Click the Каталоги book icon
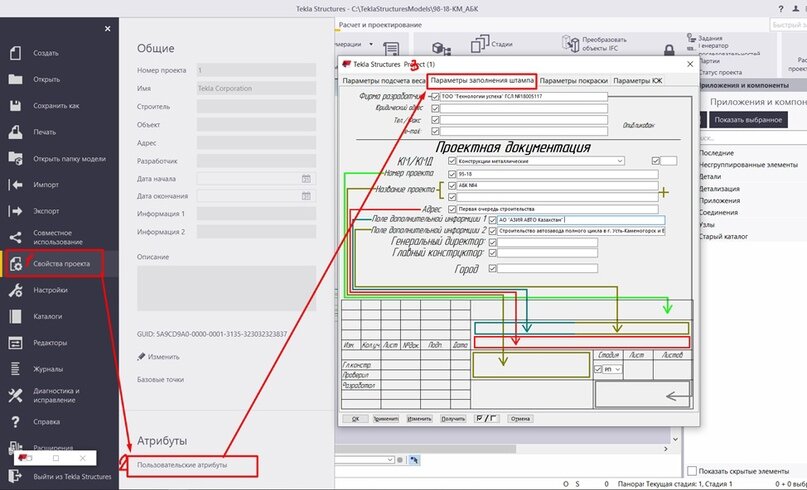The width and height of the screenshot is (807, 490). pos(15,317)
